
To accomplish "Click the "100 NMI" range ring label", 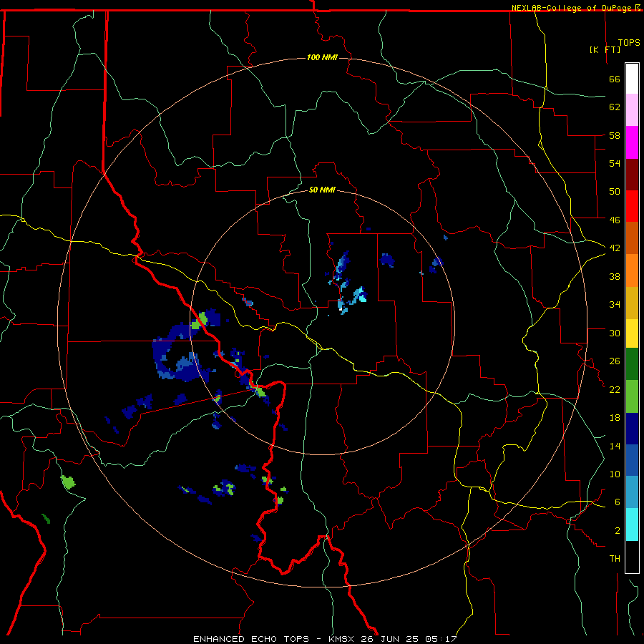I will pyautogui.click(x=322, y=57).
